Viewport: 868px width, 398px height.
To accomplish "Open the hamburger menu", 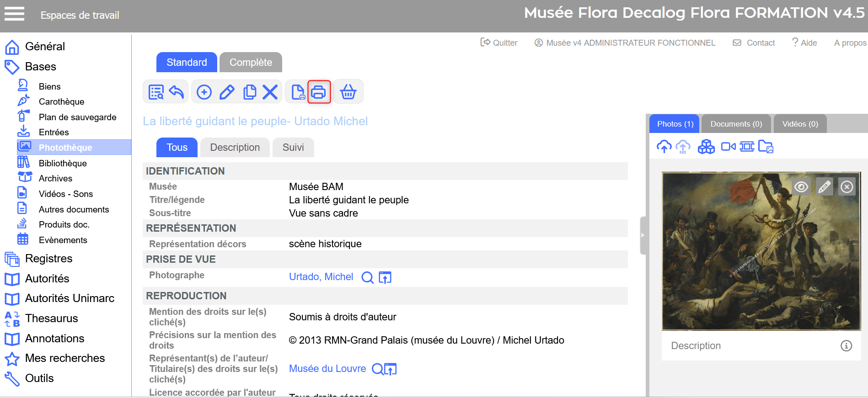I will pyautogui.click(x=14, y=14).
